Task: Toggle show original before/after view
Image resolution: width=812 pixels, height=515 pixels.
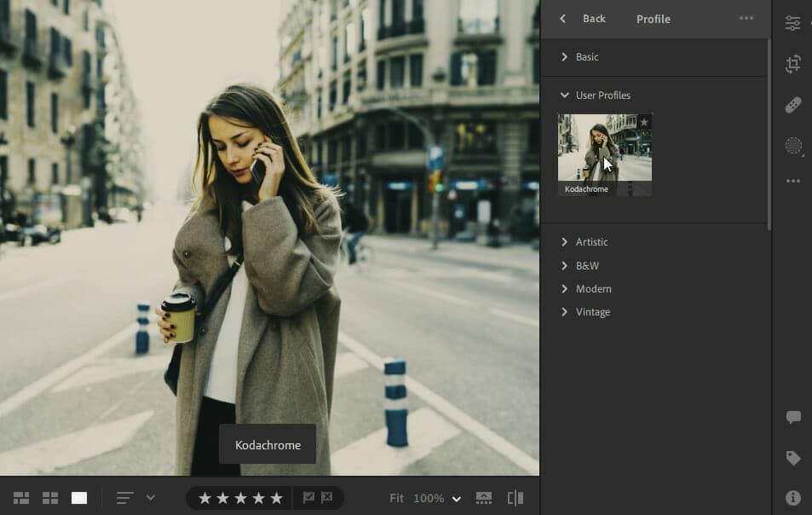Action: (x=515, y=498)
